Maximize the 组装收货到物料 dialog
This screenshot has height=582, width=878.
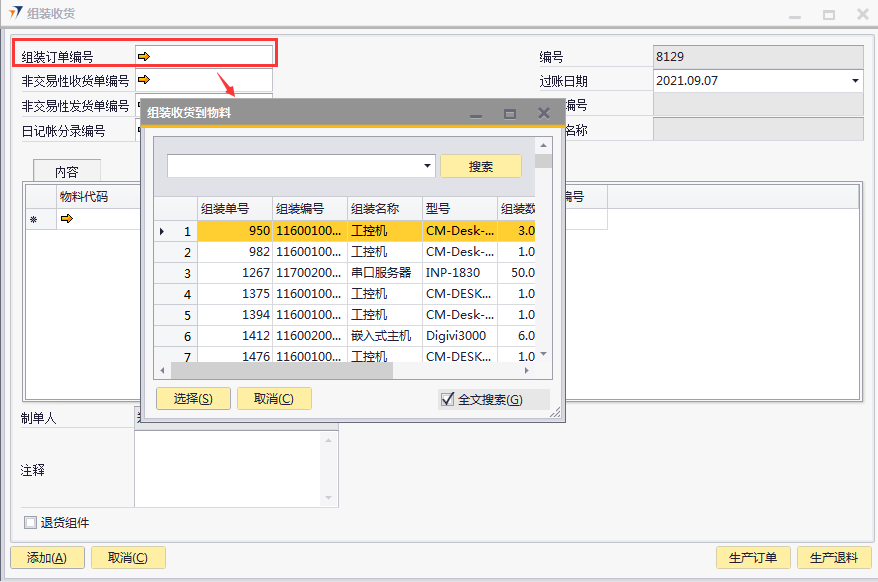click(510, 114)
